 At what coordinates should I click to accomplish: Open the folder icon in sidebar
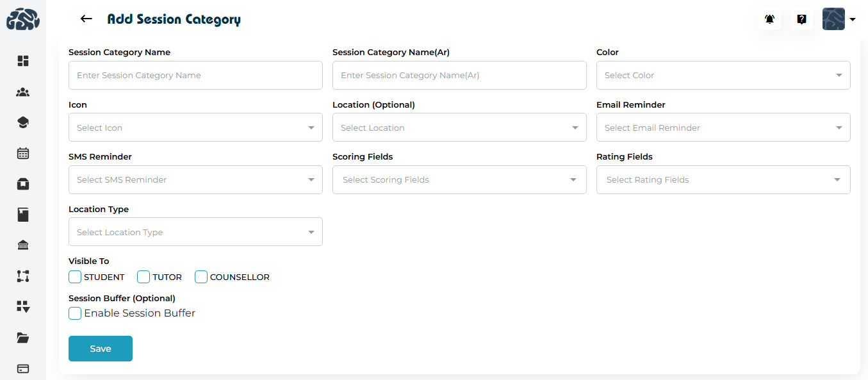click(23, 338)
